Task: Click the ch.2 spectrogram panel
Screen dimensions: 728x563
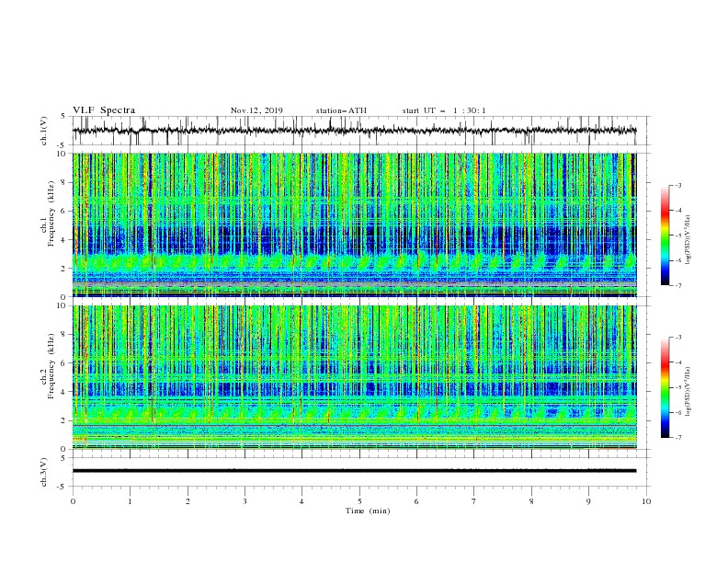Action: pos(355,377)
